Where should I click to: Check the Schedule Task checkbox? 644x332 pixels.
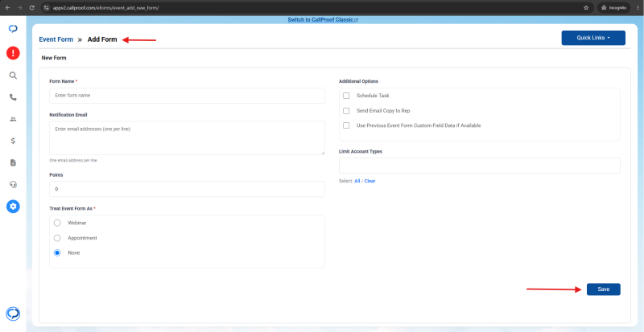coord(346,96)
